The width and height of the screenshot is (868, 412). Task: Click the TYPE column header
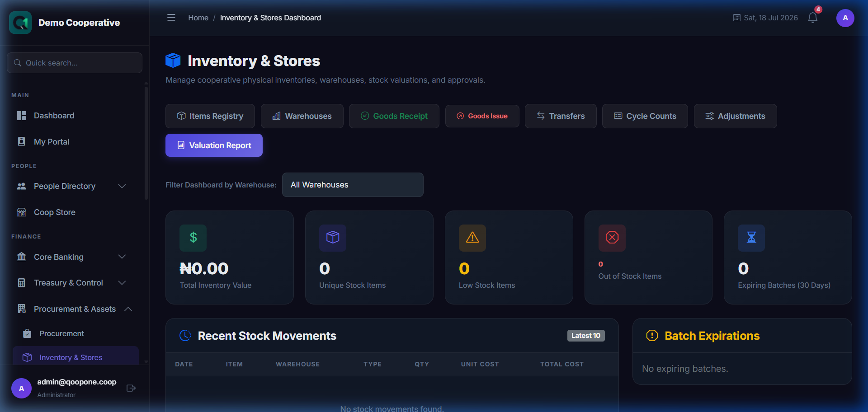tap(373, 364)
